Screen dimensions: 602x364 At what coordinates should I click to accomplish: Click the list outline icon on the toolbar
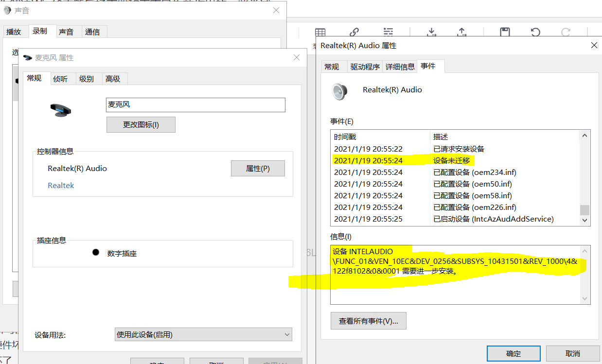[x=388, y=32]
